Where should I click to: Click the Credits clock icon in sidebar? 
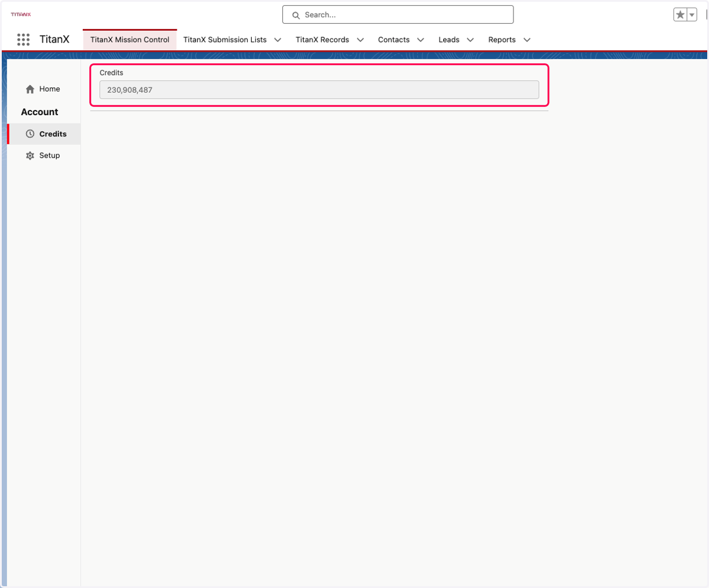(30, 134)
